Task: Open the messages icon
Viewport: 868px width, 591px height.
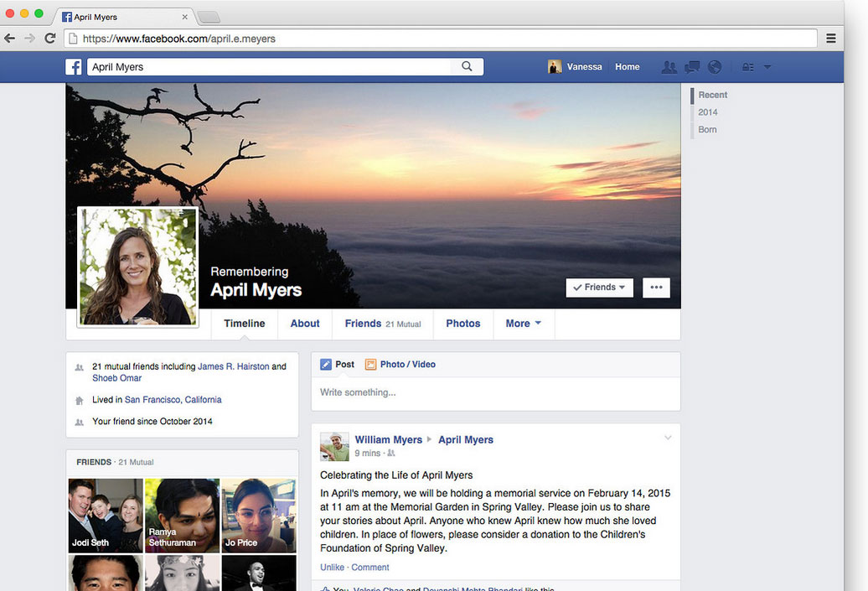Action: point(692,67)
